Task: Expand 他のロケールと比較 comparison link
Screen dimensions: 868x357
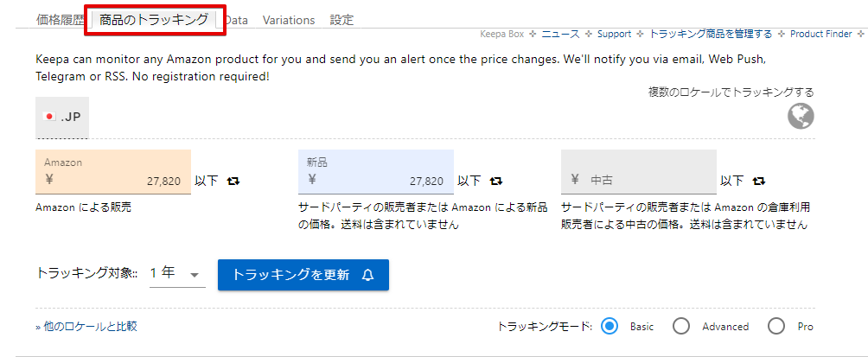Action: pyautogui.click(x=86, y=327)
